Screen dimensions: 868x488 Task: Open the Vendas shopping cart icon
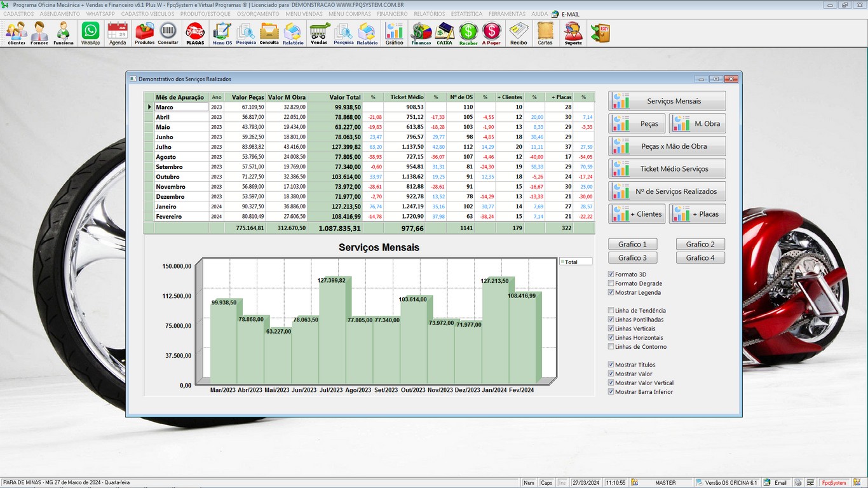[x=320, y=33]
